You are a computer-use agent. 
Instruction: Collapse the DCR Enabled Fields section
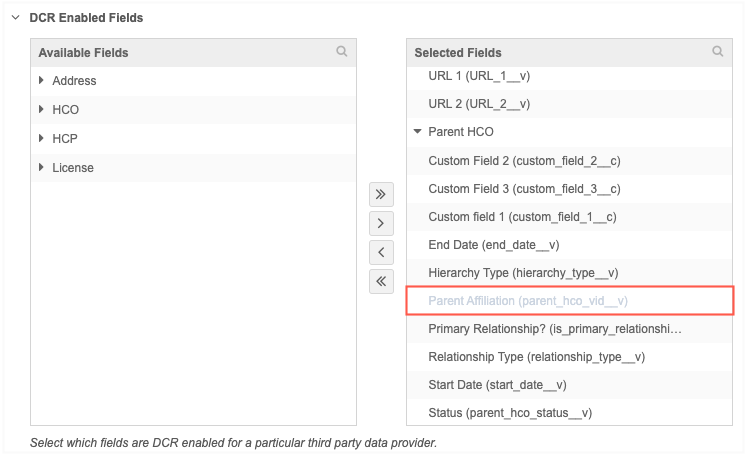pos(15,18)
